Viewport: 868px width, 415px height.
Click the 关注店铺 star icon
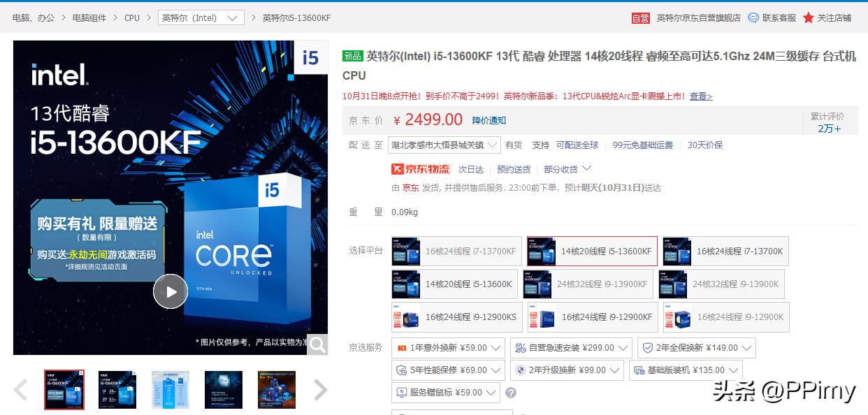coord(809,17)
